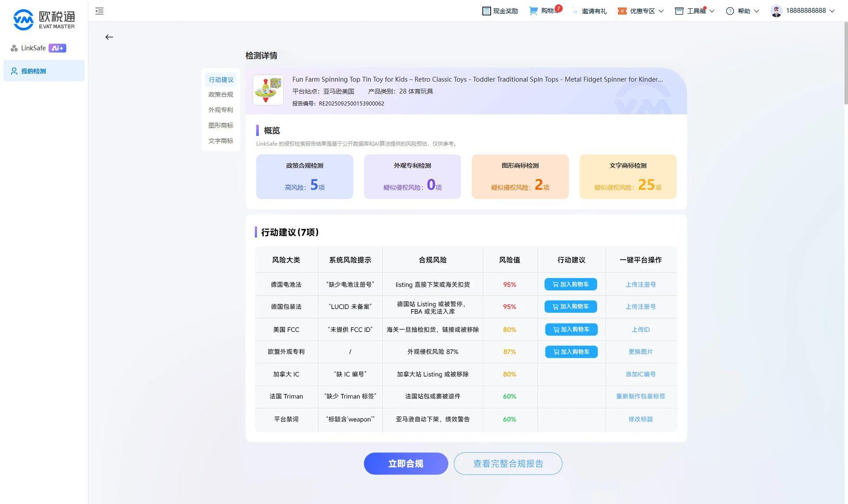848x504 pixels.
Task: Switch to the 政策合规 section tab
Action: (x=220, y=94)
